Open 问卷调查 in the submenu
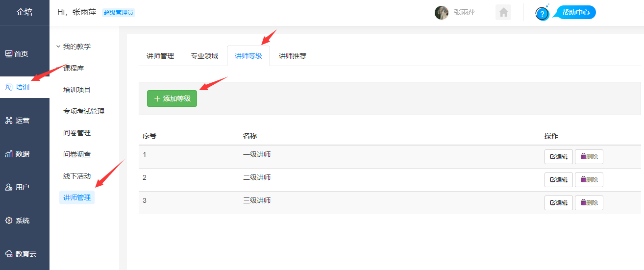The height and width of the screenshot is (270, 644). (x=77, y=154)
